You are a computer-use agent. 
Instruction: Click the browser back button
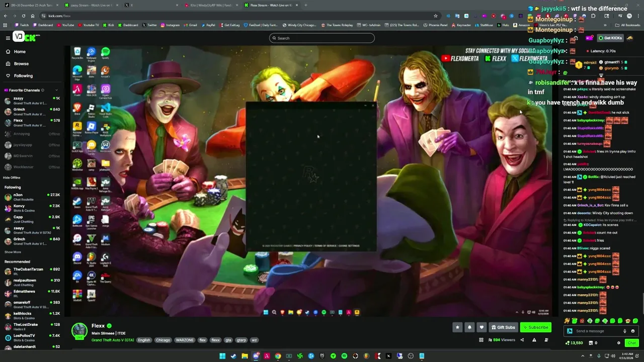(x=5, y=16)
